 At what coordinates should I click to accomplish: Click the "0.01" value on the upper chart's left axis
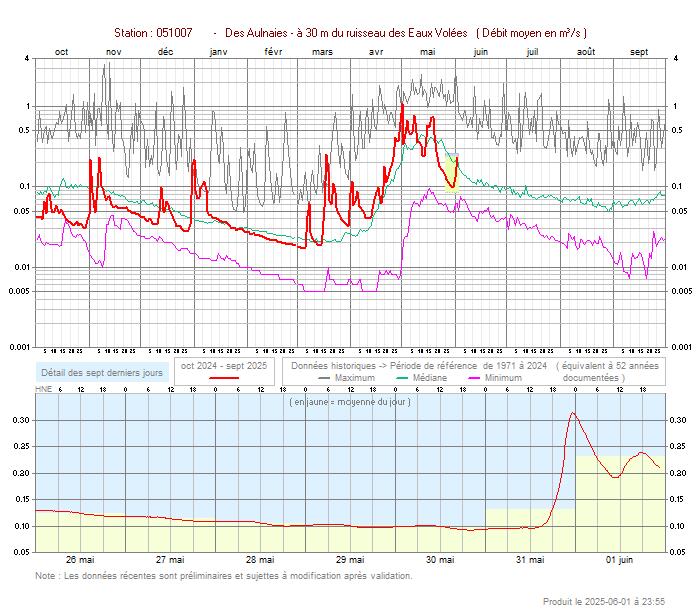click(22, 267)
